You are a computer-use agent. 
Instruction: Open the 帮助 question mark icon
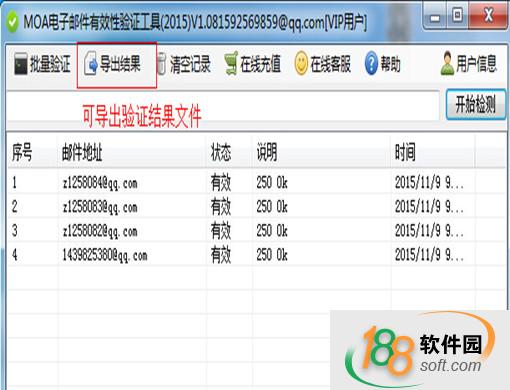tap(371, 63)
